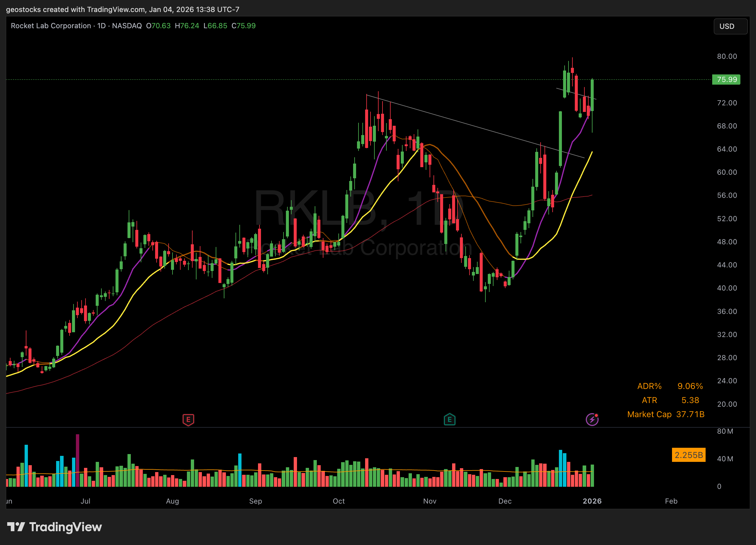This screenshot has width=756, height=545.
Task: Click the Market Cap 37.71B table value
Action: [x=690, y=414]
